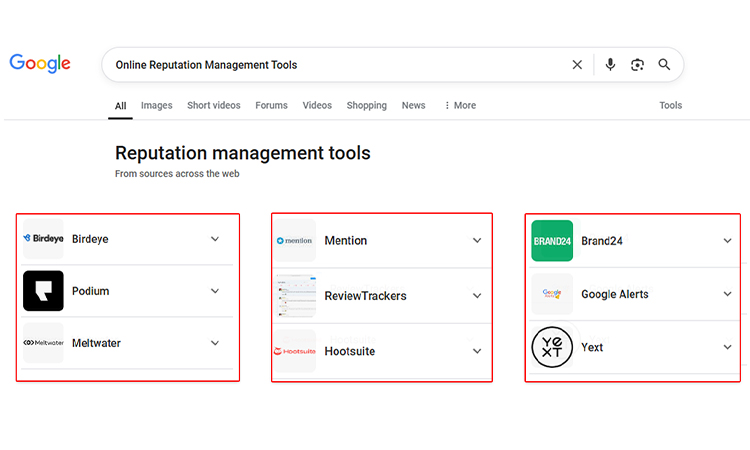The image size is (750, 450).
Task: Click the Meltwater logo thumbnail
Action: (44, 343)
